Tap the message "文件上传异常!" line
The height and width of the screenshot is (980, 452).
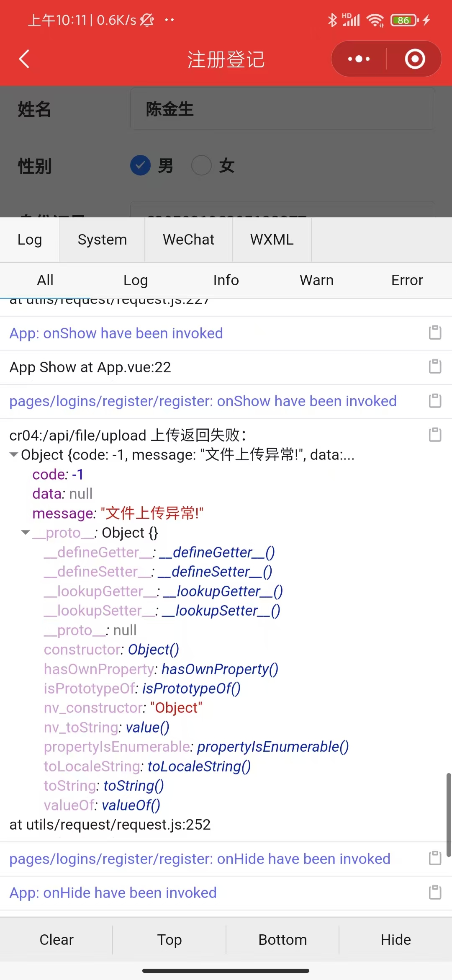pos(118,513)
